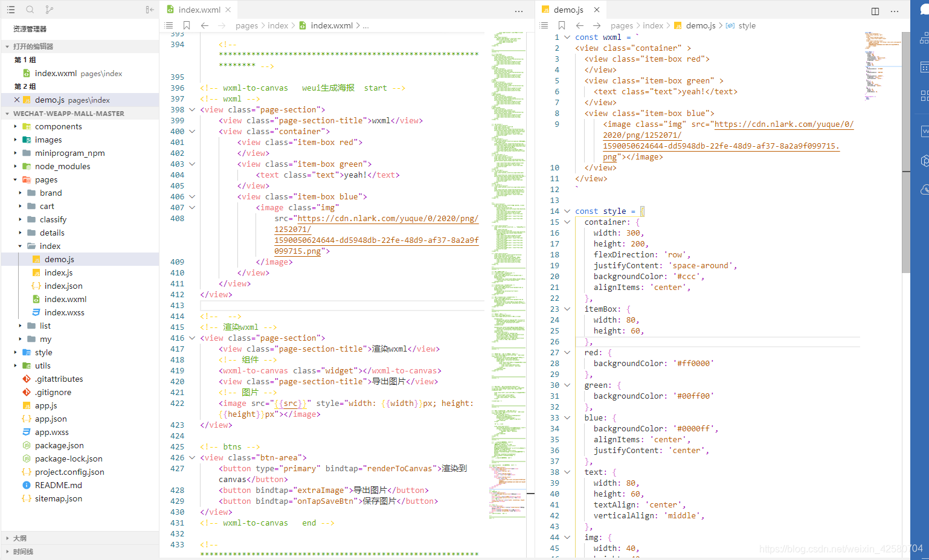Click 'style' symbol breadcrumb in demo.js
929x560 pixels.
(x=747, y=25)
